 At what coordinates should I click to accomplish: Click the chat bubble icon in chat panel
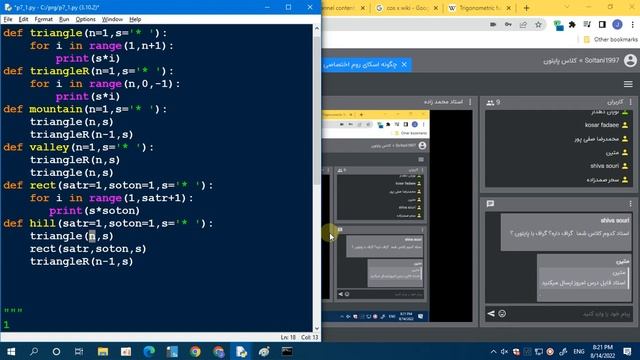coord(490,203)
